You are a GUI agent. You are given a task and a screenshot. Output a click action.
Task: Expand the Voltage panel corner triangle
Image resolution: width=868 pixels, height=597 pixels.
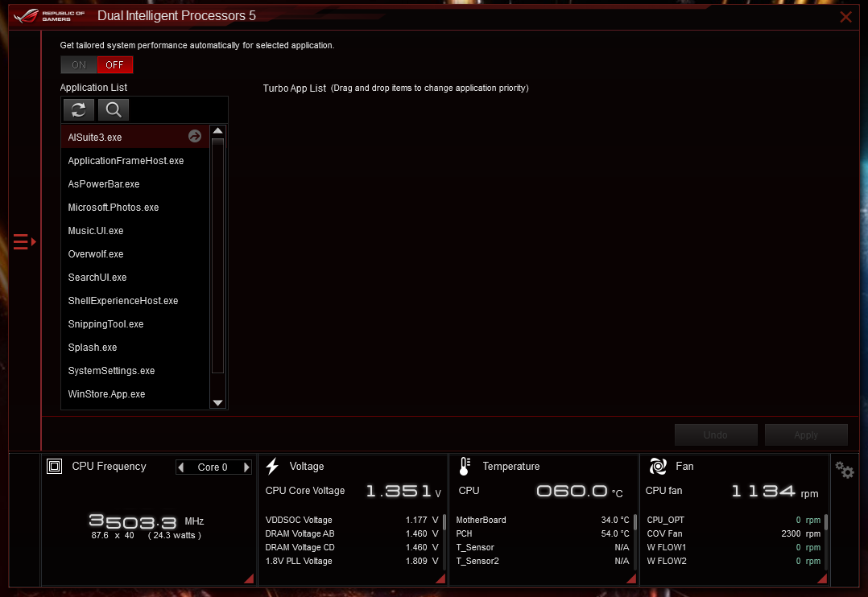[x=440, y=578]
